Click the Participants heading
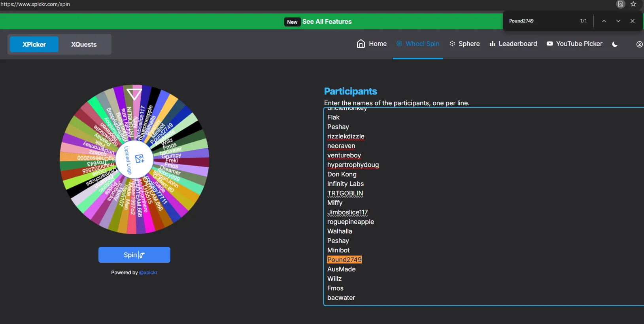 coord(351,91)
